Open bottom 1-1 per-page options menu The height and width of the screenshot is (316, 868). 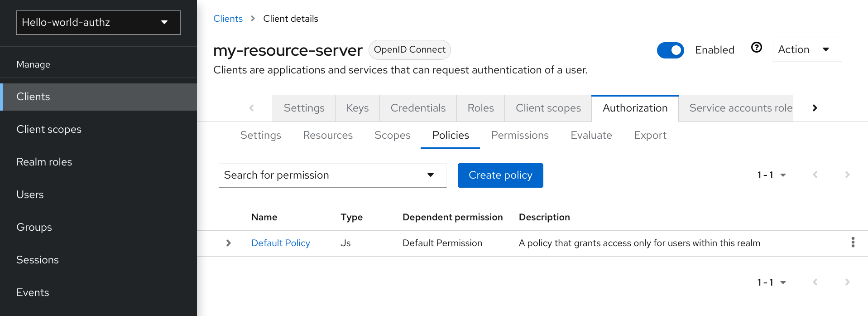coord(772,282)
